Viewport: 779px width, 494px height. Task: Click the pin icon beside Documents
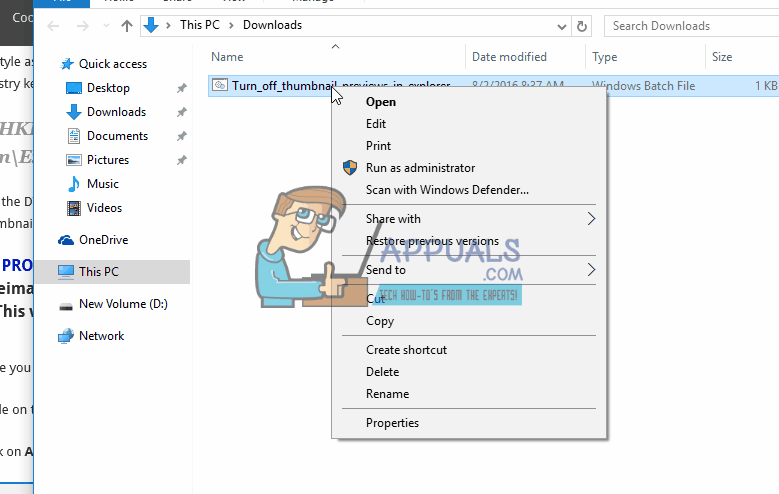[x=182, y=136]
